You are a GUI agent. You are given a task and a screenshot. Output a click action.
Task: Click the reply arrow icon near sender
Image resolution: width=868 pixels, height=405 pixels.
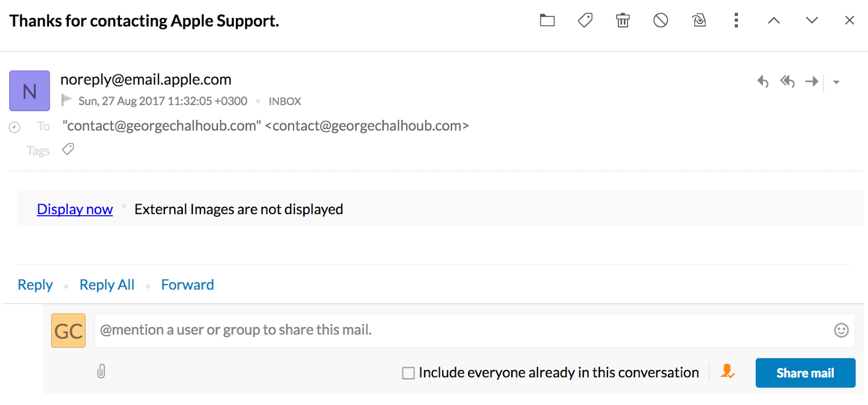click(763, 82)
